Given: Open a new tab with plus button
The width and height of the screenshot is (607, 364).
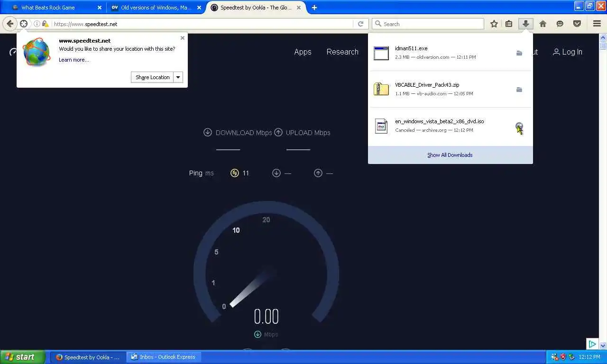Looking at the screenshot, I should click(314, 8).
